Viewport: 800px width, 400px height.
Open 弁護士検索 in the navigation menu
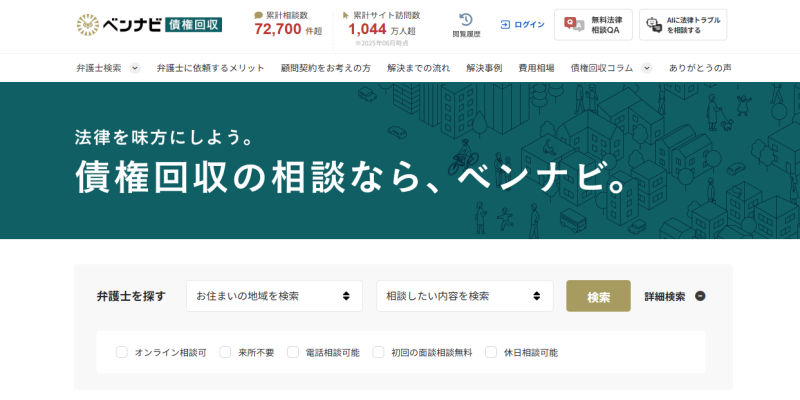click(x=99, y=68)
